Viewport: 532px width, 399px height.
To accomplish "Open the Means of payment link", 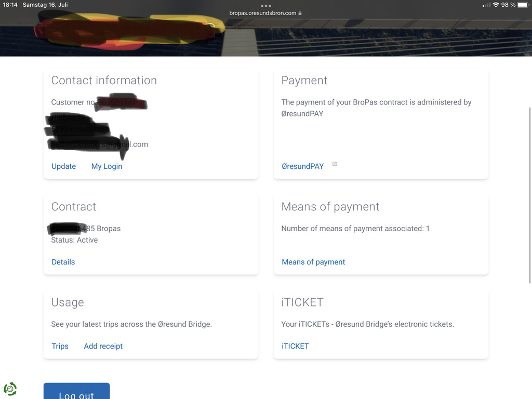I will [313, 262].
